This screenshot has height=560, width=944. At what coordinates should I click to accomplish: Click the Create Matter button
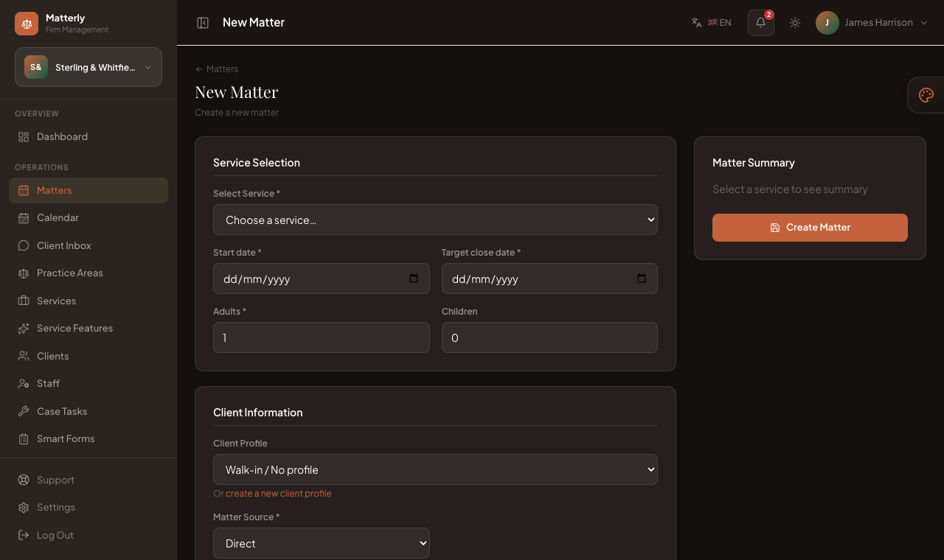tap(810, 228)
